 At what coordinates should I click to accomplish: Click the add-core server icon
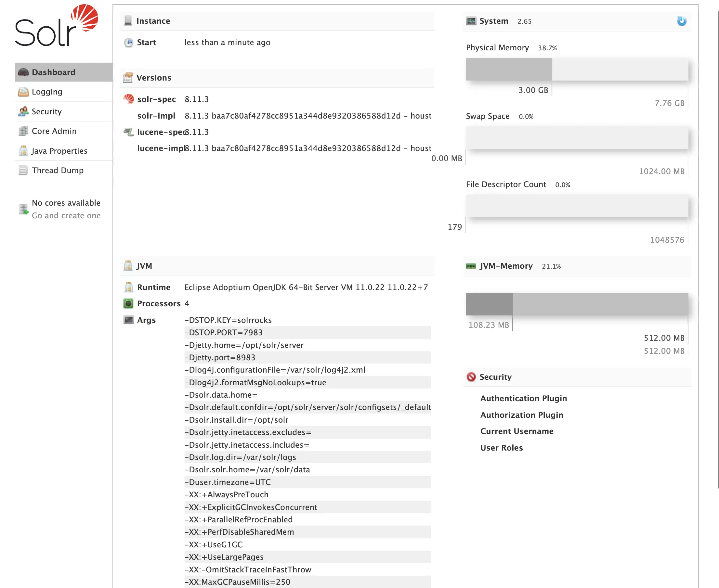tap(24, 209)
